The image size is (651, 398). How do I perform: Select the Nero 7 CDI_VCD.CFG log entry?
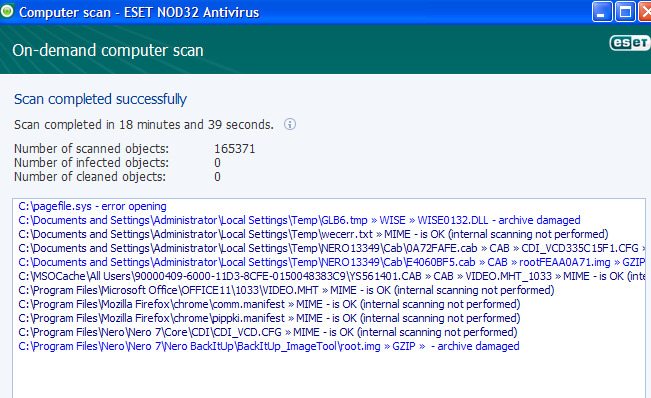(x=268, y=332)
